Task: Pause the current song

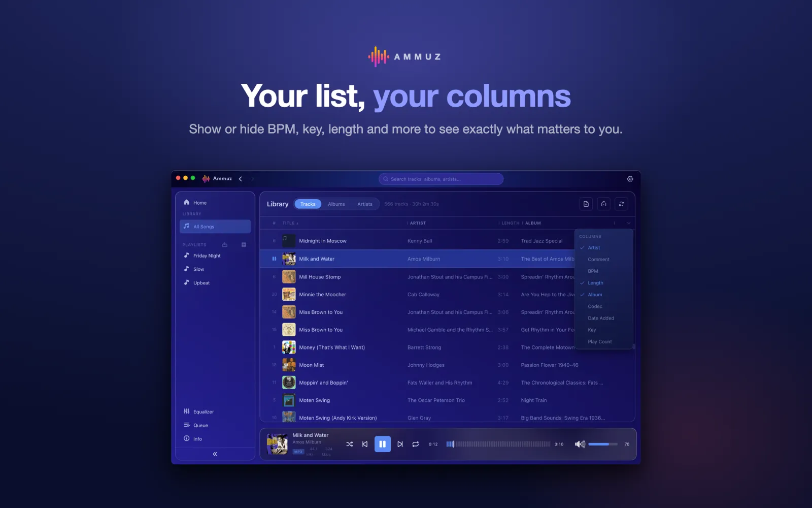Action: click(383, 444)
